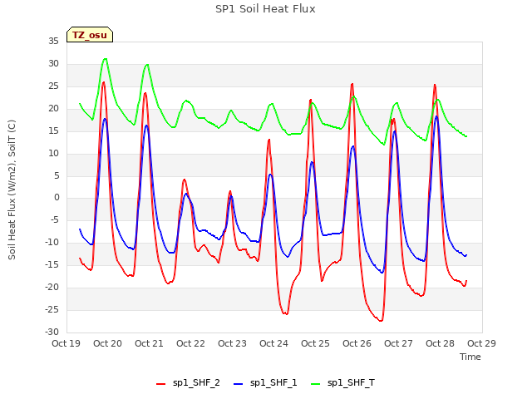This screenshot has height=399, width=532.
Task: Click the chart title SP1 Soil Heat Flux
Action: (x=265, y=9)
